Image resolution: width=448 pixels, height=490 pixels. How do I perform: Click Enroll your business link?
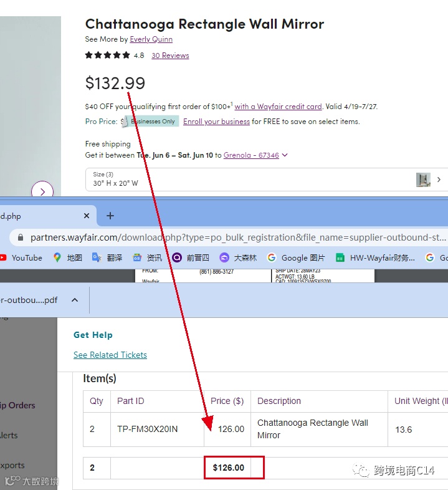[x=216, y=121]
